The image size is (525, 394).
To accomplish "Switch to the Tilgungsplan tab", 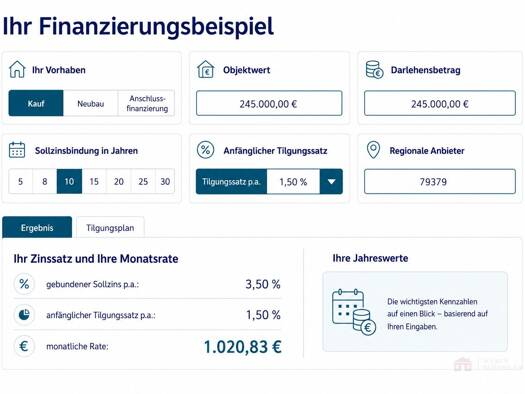I will [110, 228].
